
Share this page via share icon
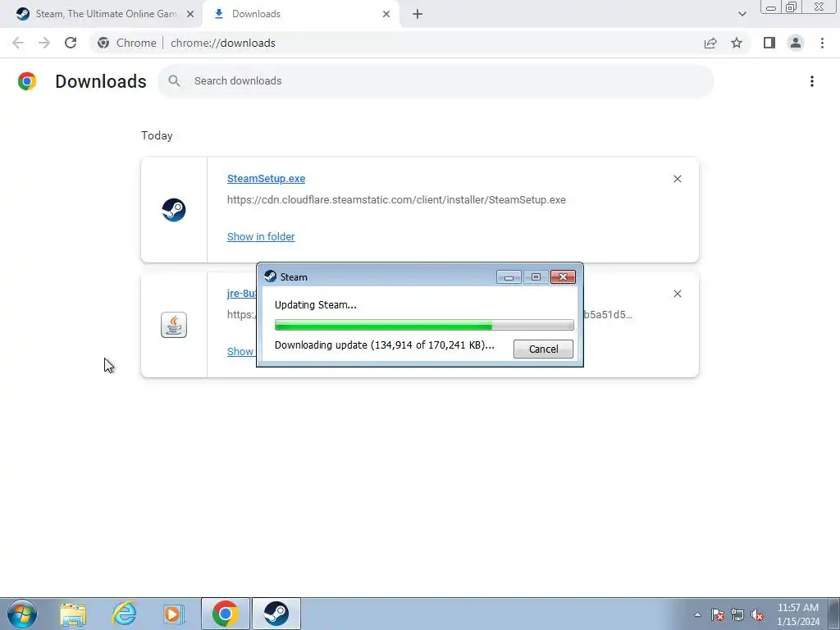click(x=710, y=43)
